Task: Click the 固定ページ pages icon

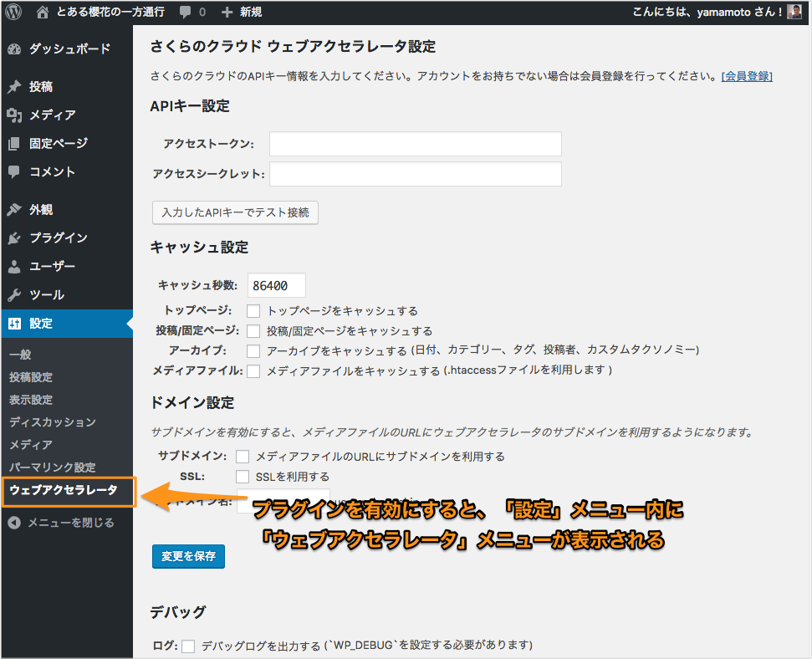Action: pyautogui.click(x=14, y=144)
